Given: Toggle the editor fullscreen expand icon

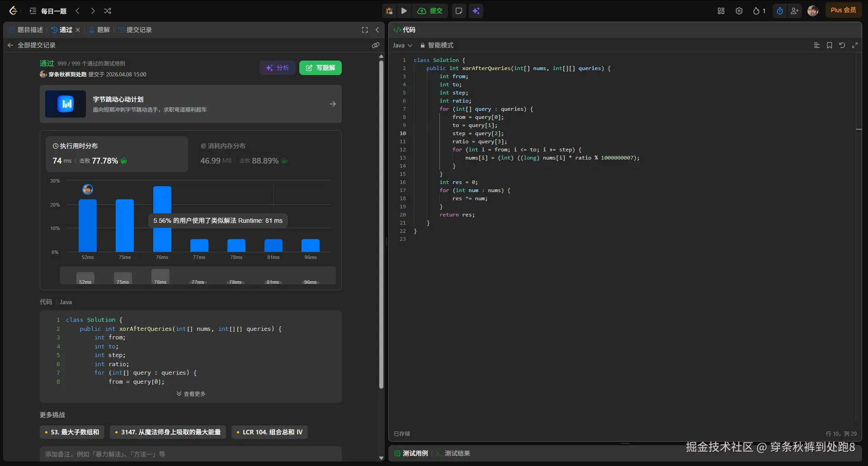Looking at the screenshot, I should 854,45.
